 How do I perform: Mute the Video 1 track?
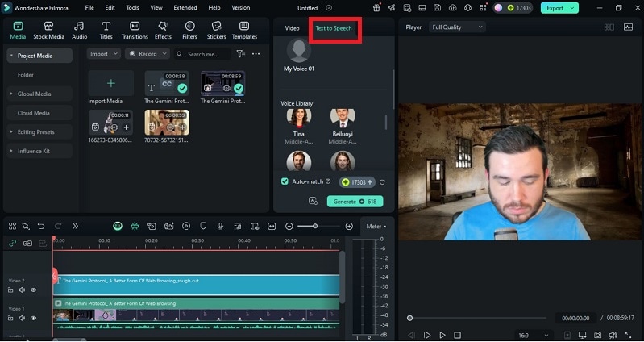point(22,318)
